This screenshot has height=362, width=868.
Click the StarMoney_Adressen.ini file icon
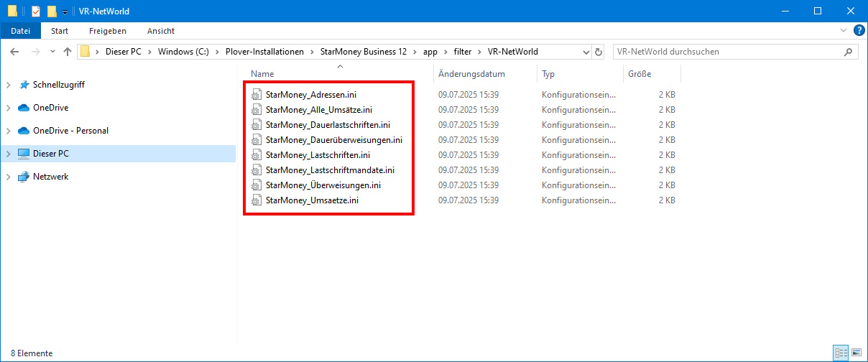[x=256, y=95]
